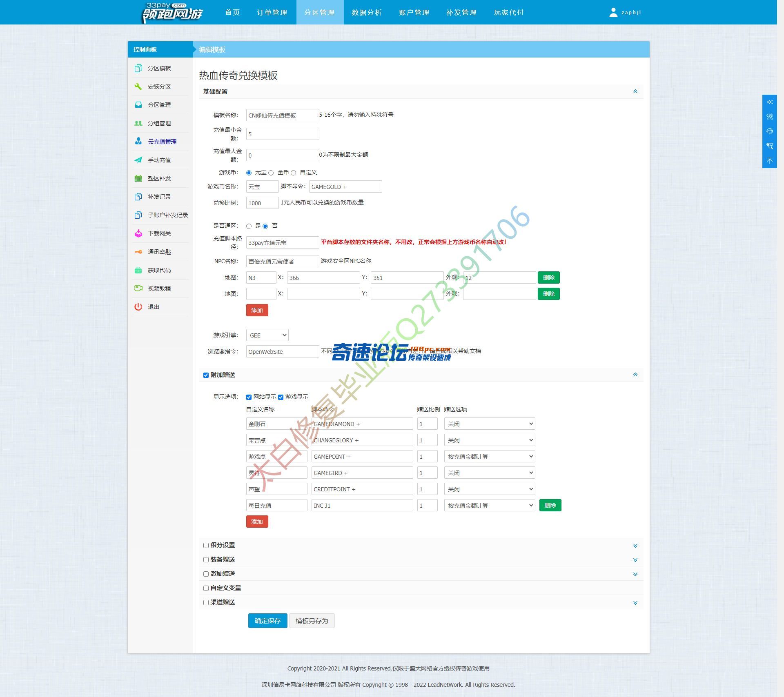
Task: Open 玩家代付 in top navigation
Action: coord(509,12)
